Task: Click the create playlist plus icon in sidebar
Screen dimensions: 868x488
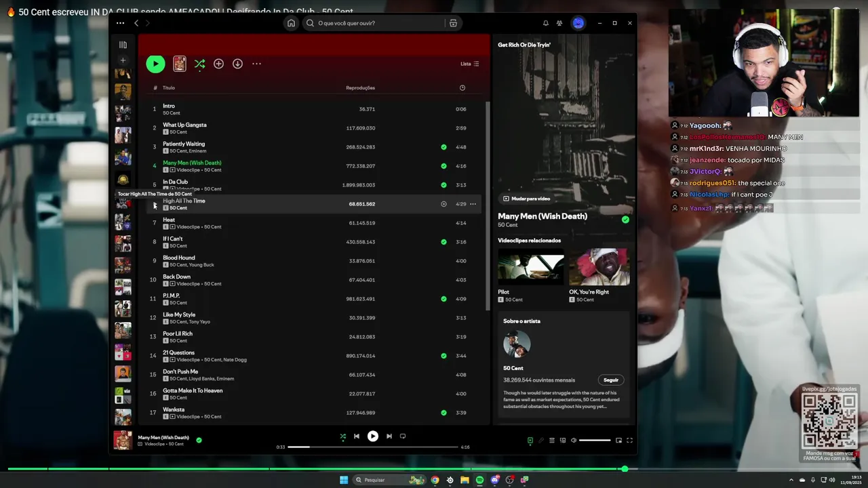Action: click(x=123, y=60)
